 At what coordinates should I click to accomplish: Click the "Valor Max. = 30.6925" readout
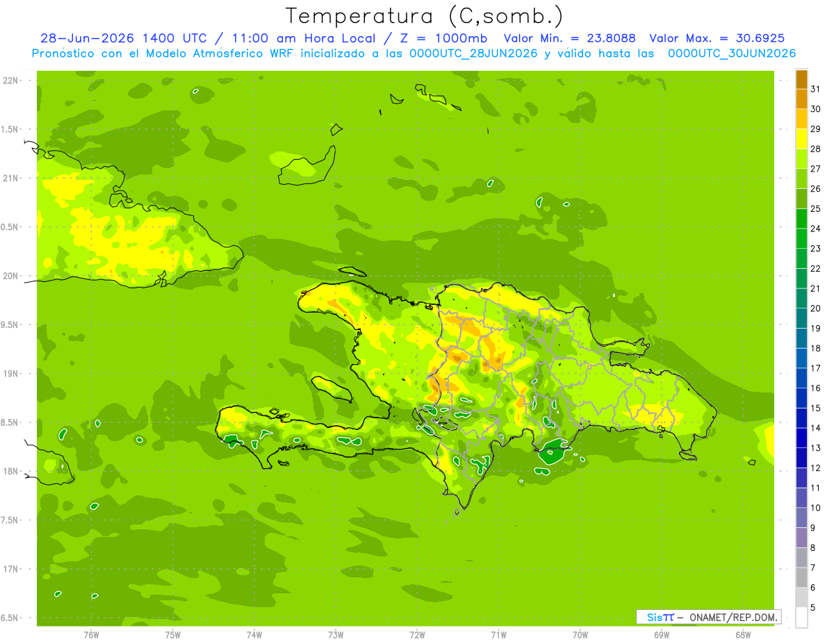717,38
